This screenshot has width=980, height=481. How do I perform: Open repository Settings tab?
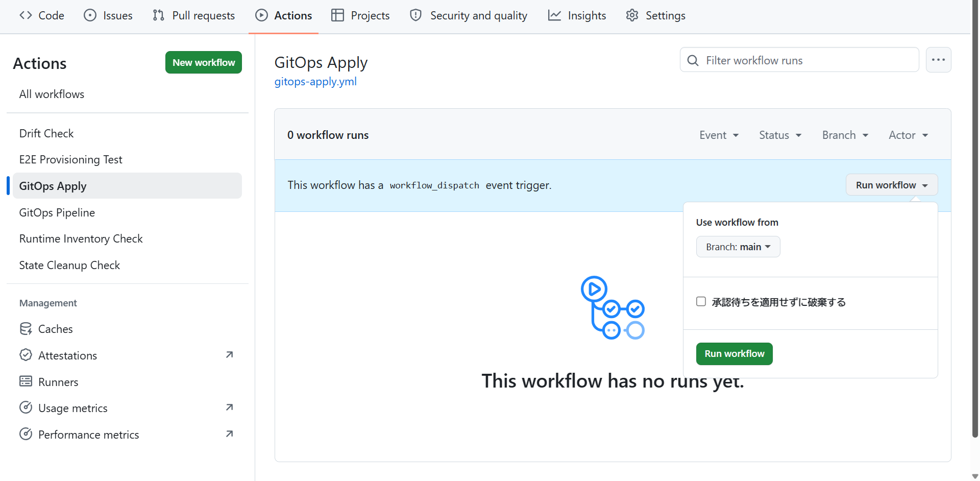[x=656, y=15]
